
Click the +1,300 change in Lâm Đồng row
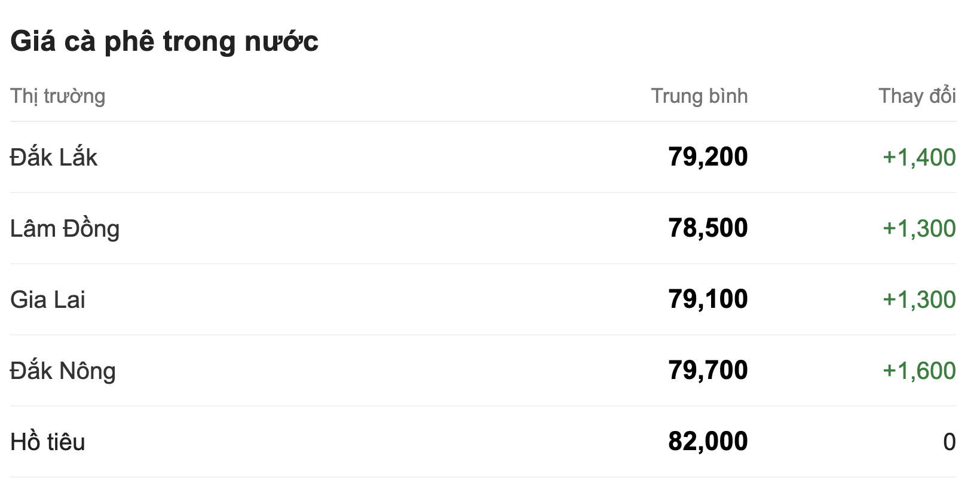coord(919,228)
